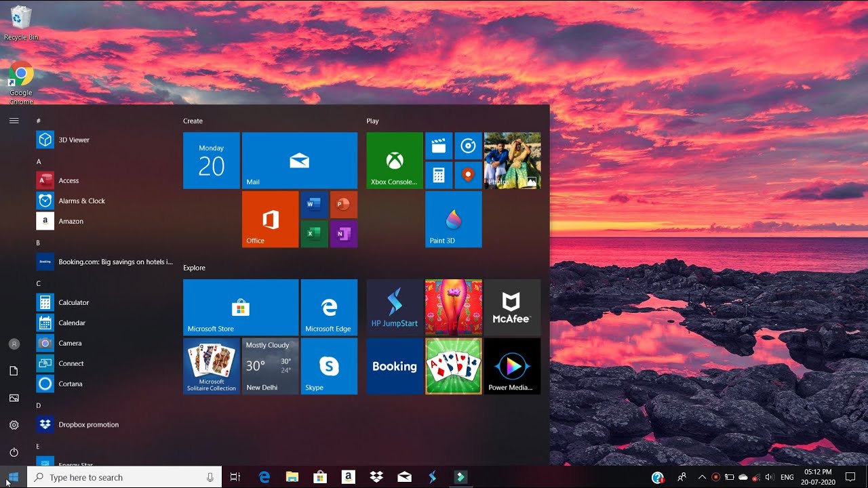Open the small Maps tile

click(x=469, y=176)
